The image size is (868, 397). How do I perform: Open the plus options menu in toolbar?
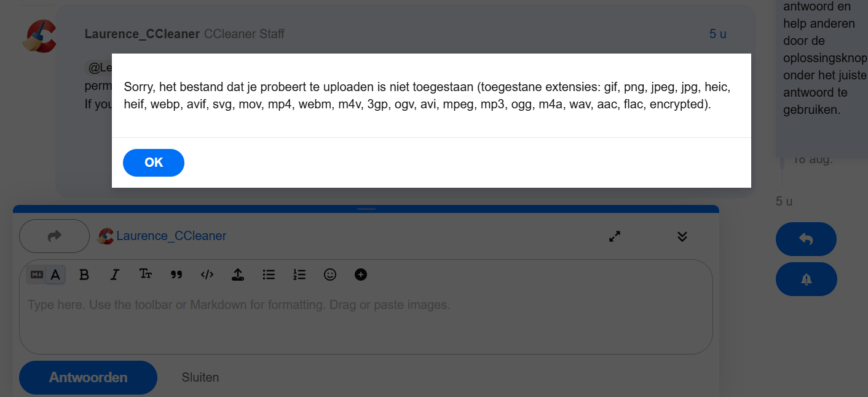(x=361, y=275)
